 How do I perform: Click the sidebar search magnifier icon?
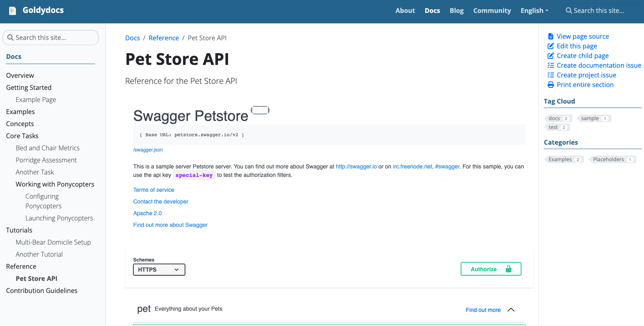(x=10, y=37)
